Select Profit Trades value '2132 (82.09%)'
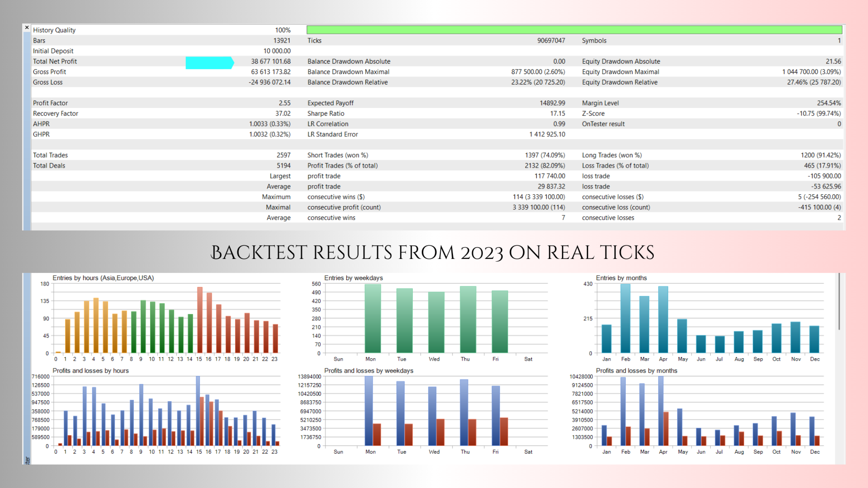The height and width of the screenshot is (488, 868). pos(545,166)
